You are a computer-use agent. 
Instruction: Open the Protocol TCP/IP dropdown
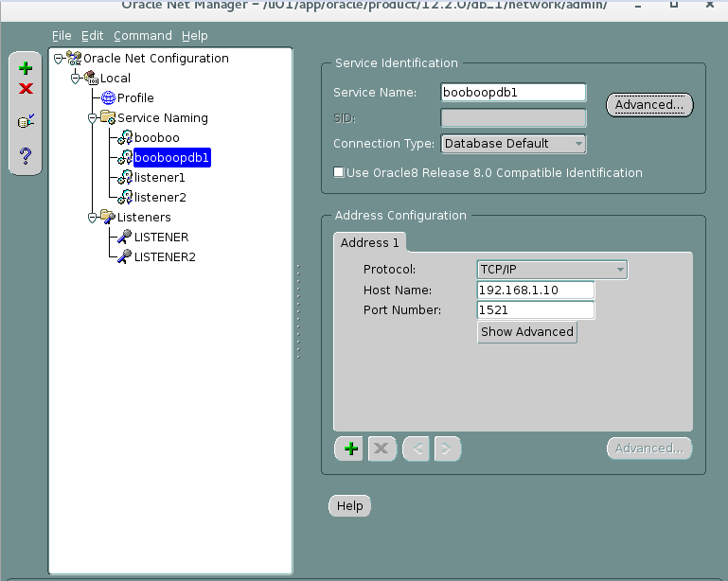click(552, 270)
